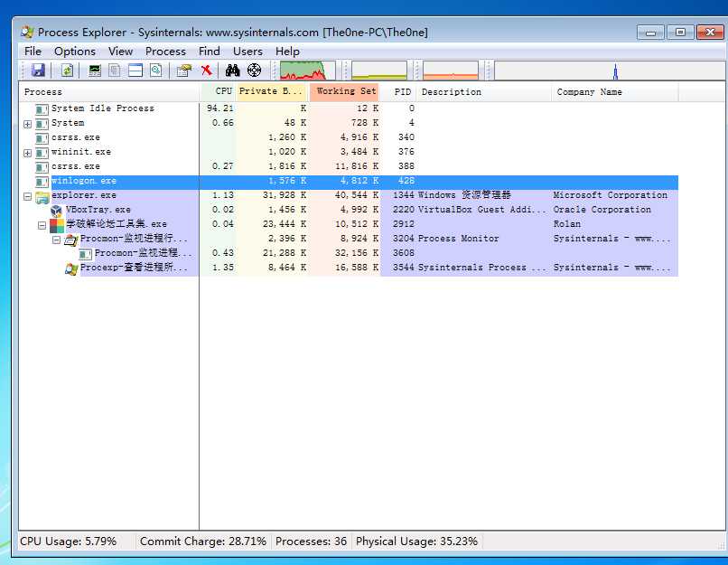Sort by the CPU column header
Screen dimensions: 728x565
pyautogui.click(x=219, y=91)
